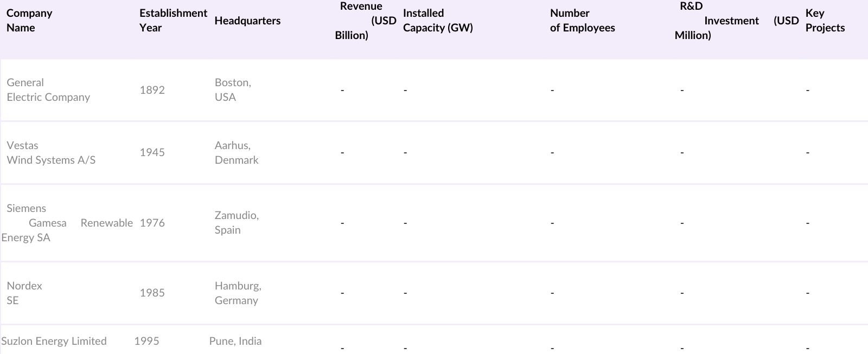Click the "Boston, USA" headquarters cell
The height and width of the screenshot is (354, 868).
(x=233, y=90)
